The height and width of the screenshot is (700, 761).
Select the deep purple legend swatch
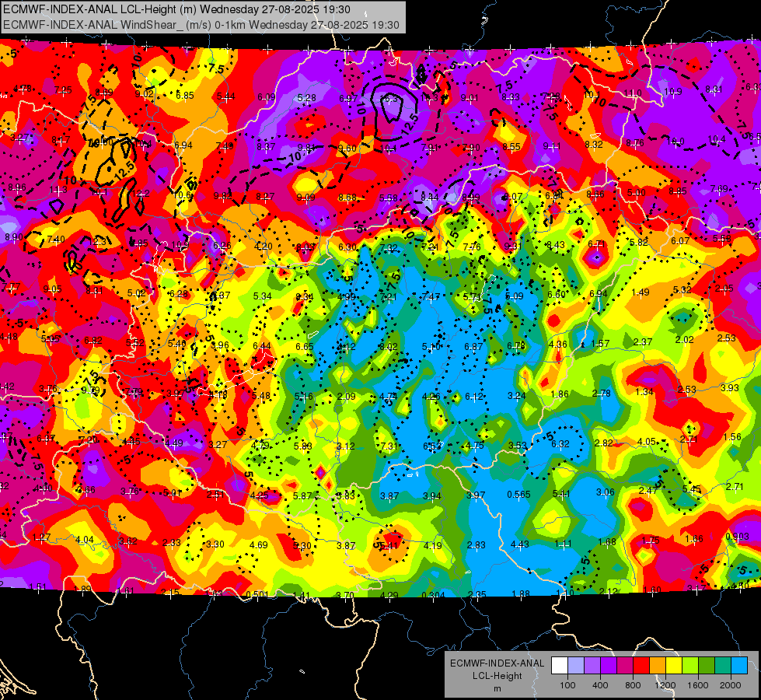pyautogui.click(x=609, y=666)
